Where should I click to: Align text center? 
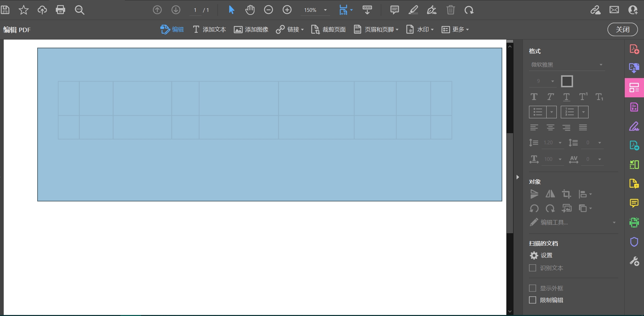550,127
